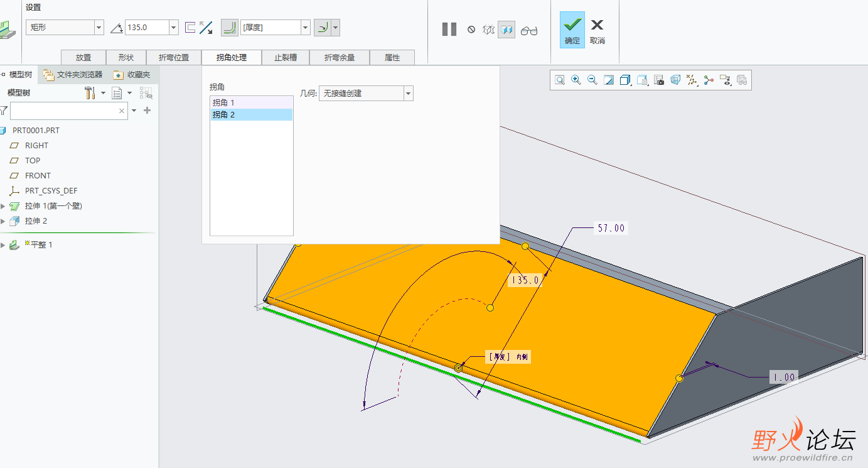Select the RIGHT datum plane
The width and height of the screenshot is (868, 468).
[36, 146]
